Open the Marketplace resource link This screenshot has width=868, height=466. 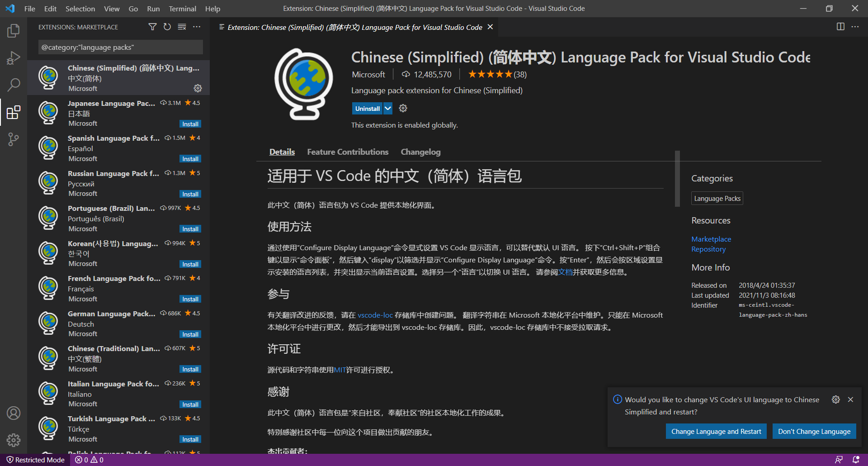tap(711, 239)
